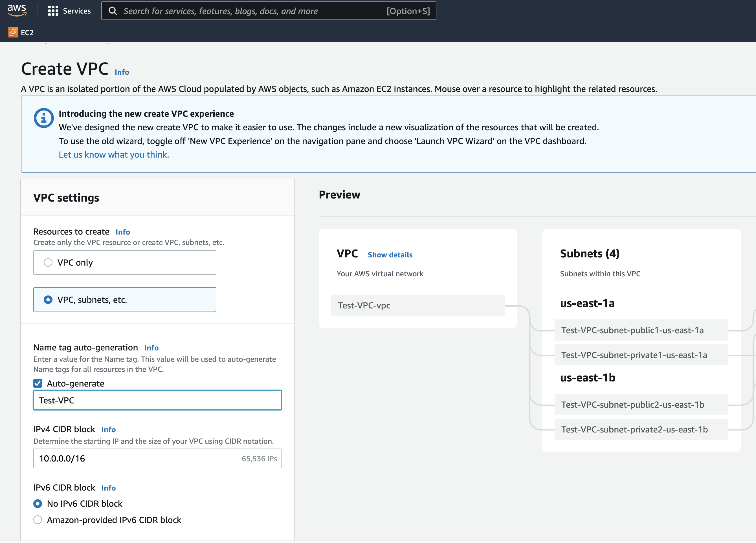Click the AWS logo home icon

(x=17, y=11)
